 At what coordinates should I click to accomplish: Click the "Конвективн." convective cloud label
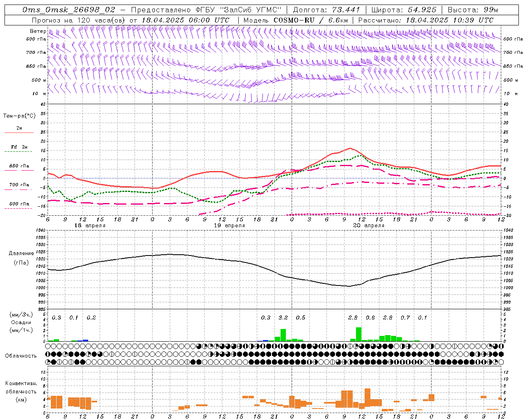tap(21, 383)
